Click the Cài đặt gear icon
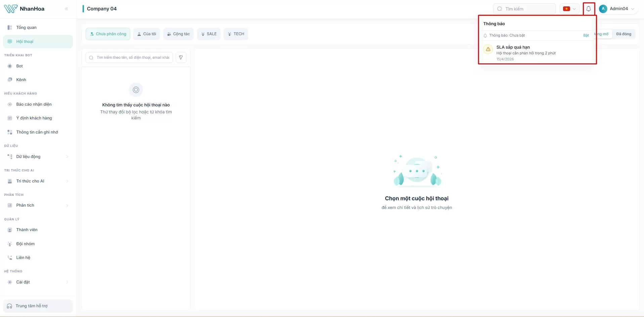The height and width of the screenshot is (317, 644). [10, 282]
